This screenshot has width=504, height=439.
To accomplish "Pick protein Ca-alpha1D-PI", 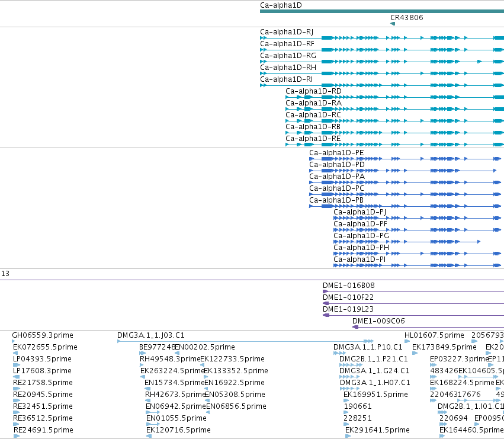I will (359, 259).
